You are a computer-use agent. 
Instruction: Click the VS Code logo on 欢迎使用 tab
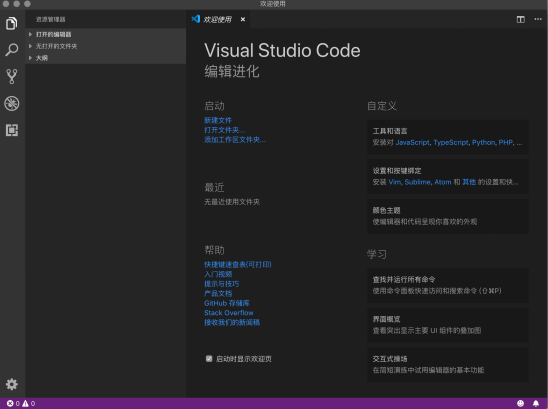pyautogui.click(x=196, y=19)
